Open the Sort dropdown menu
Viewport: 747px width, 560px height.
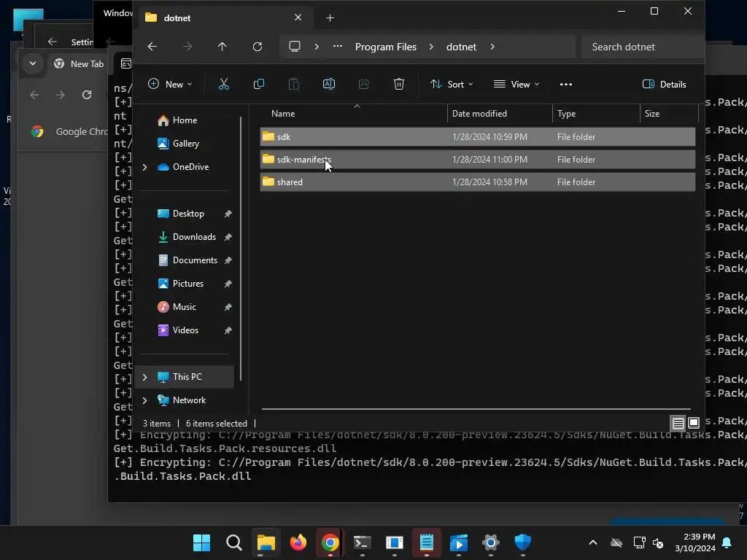(452, 85)
